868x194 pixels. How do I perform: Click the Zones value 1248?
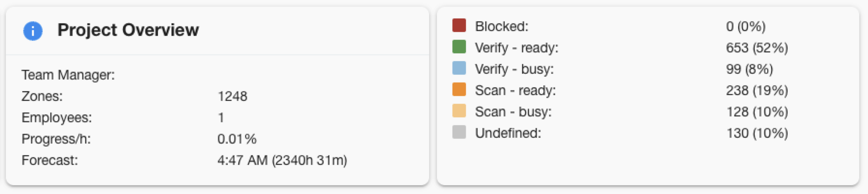[x=232, y=96]
